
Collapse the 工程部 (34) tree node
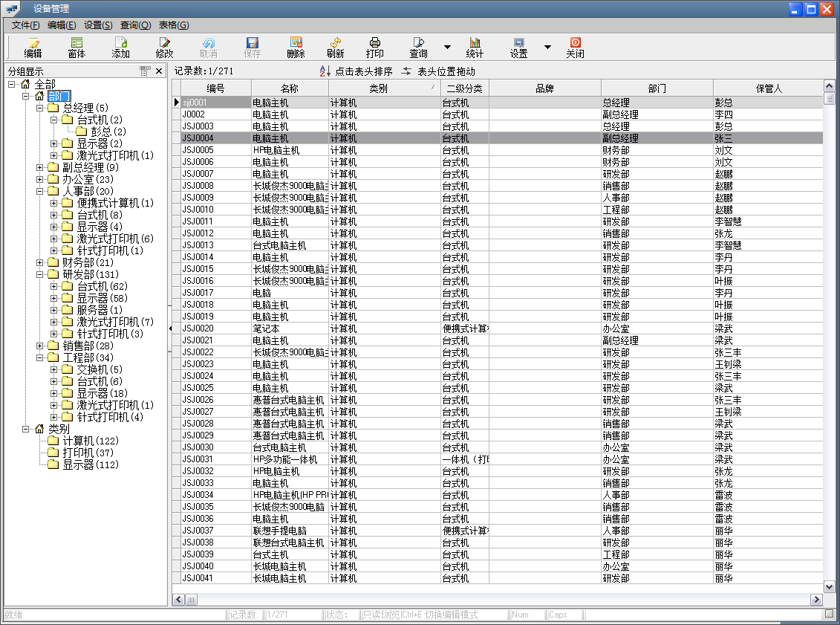[x=39, y=357]
